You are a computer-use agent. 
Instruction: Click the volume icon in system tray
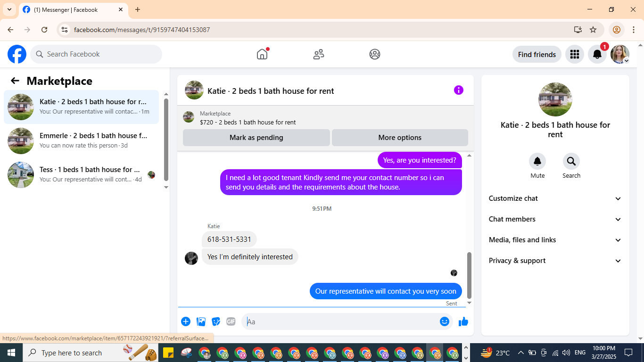[x=566, y=353]
